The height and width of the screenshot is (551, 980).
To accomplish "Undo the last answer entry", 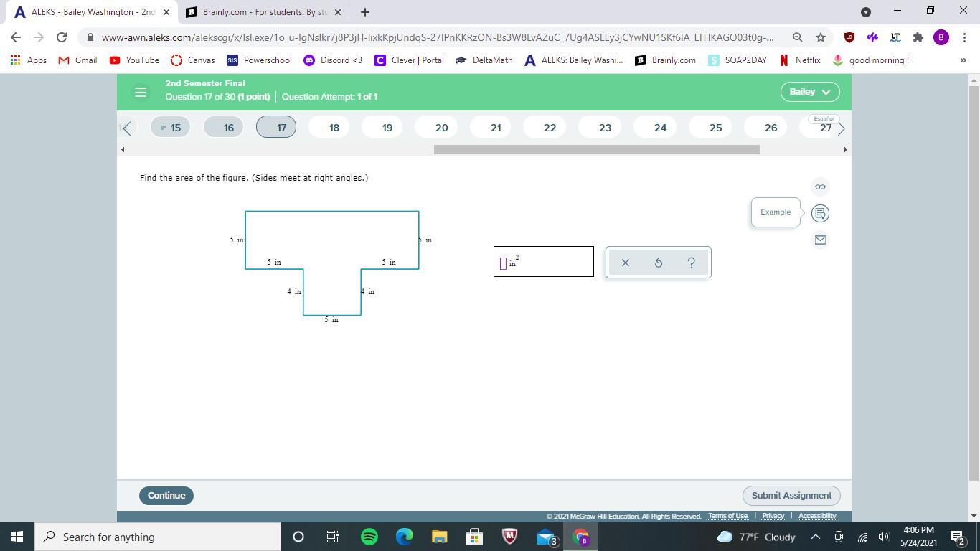I will [x=659, y=263].
